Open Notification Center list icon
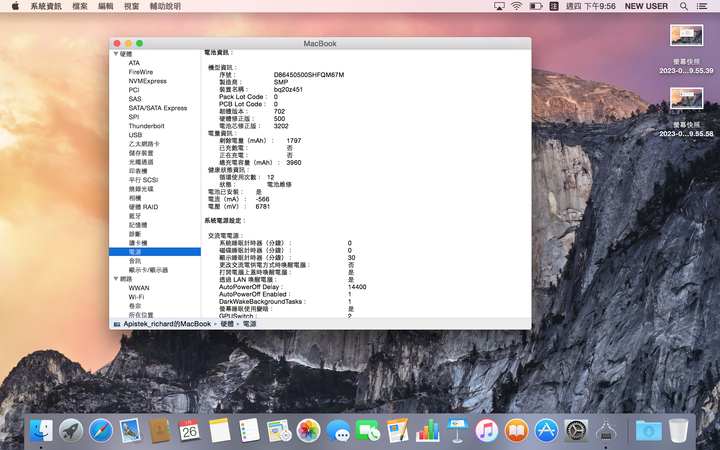 tap(702, 6)
